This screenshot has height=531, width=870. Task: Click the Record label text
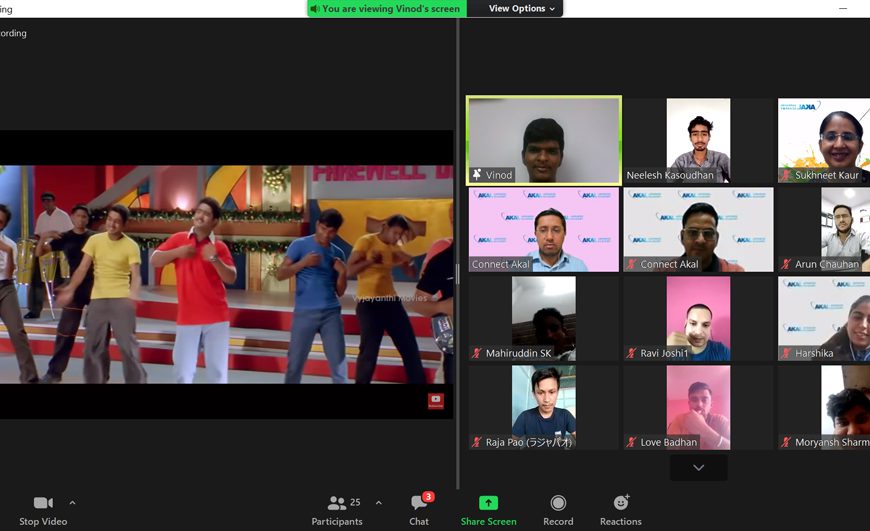click(558, 522)
